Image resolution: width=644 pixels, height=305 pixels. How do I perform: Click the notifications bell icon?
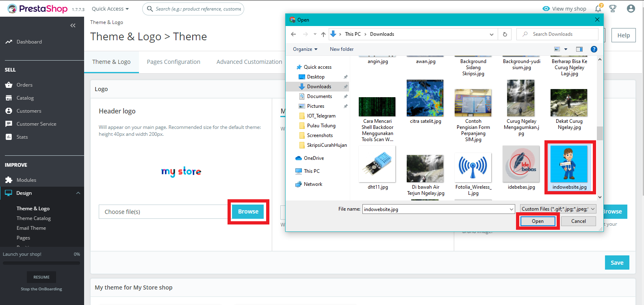[x=598, y=9]
